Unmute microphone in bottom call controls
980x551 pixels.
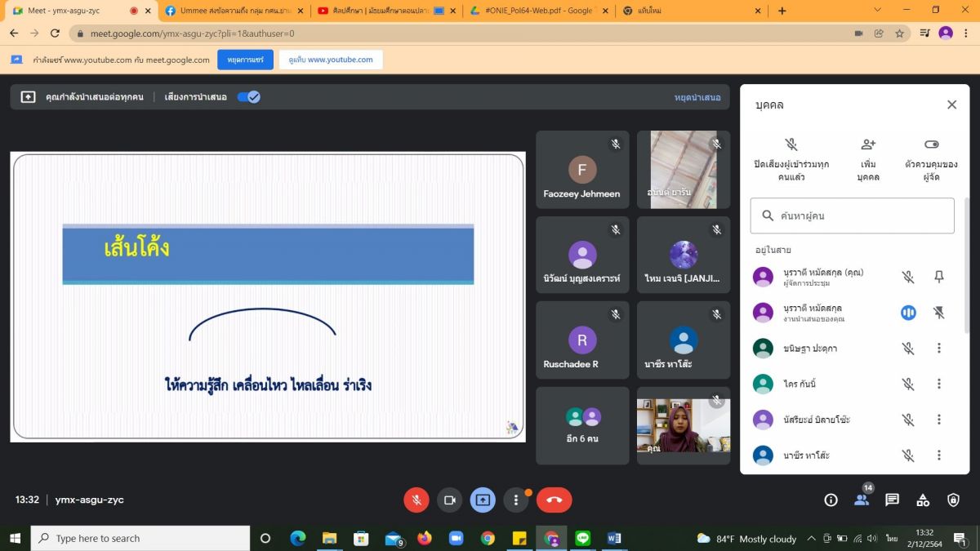point(416,500)
